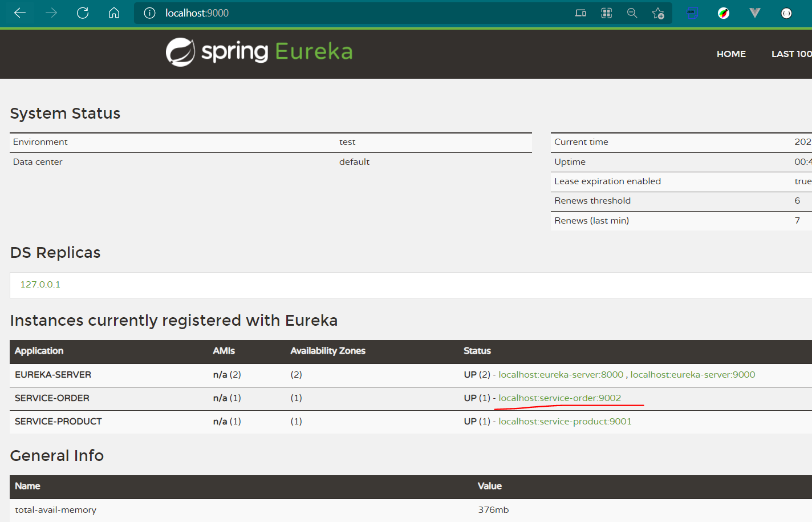The height and width of the screenshot is (522, 812).
Task: View site information icon in address bar
Action: (x=149, y=13)
